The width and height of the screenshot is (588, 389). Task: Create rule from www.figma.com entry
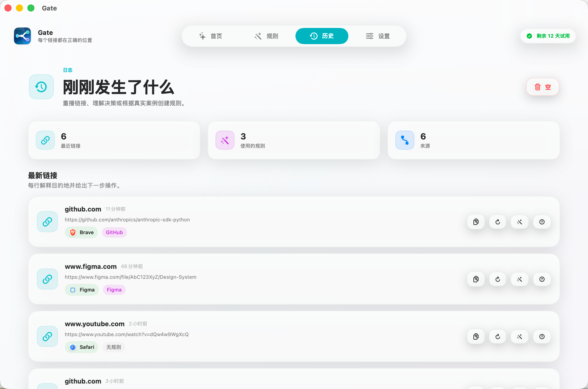[x=520, y=279]
